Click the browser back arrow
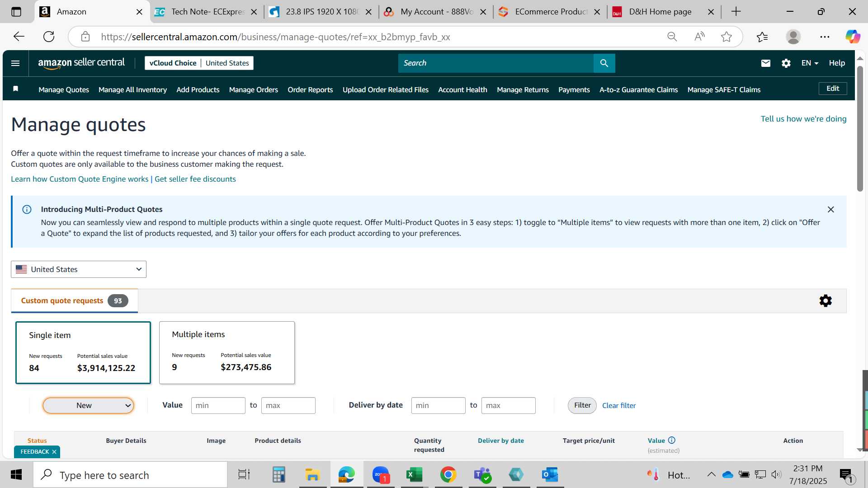868x488 pixels. [19, 37]
